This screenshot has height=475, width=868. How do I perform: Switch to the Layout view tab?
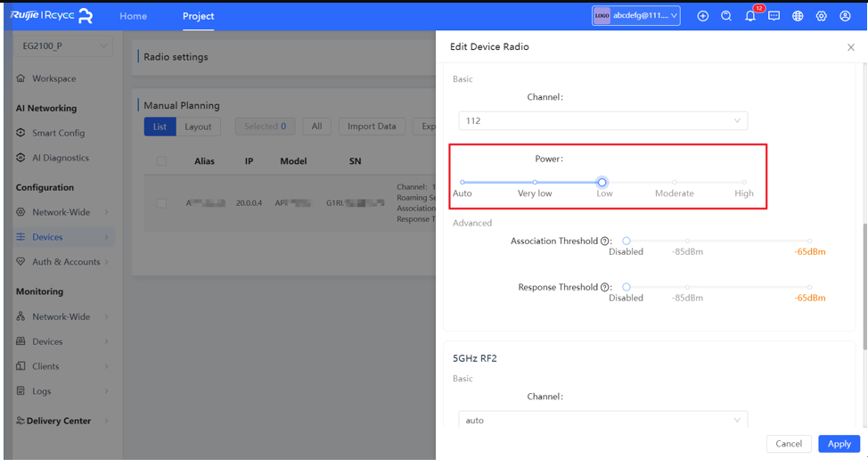(198, 127)
